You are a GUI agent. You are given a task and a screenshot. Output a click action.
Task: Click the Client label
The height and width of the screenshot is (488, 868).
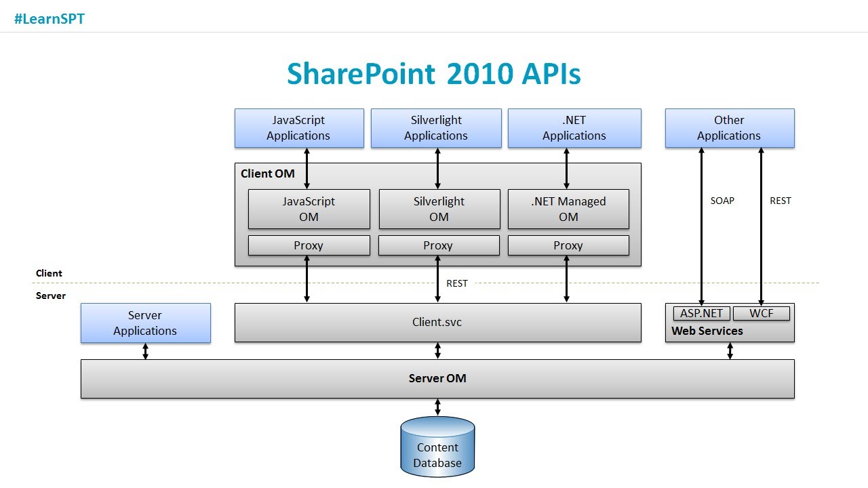(49, 273)
